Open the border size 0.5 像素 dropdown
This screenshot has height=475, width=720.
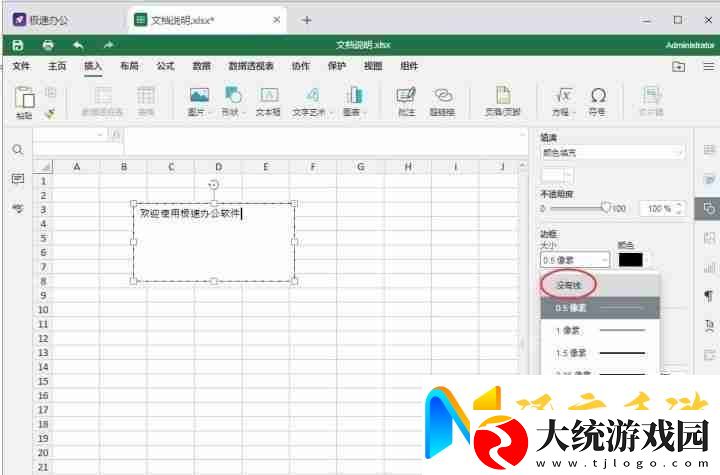point(575,260)
